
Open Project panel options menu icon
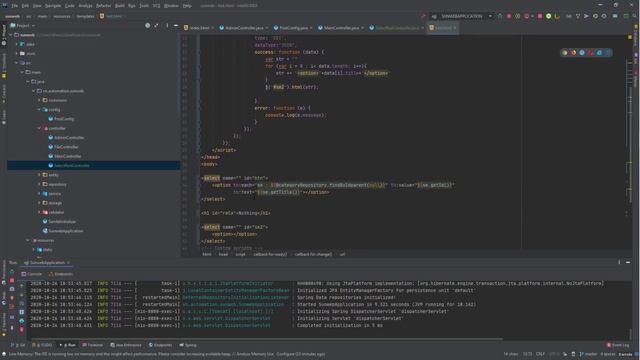click(x=167, y=25)
